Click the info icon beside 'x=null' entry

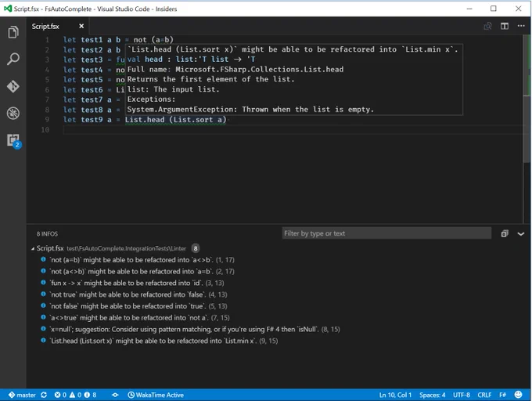pyautogui.click(x=43, y=329)
